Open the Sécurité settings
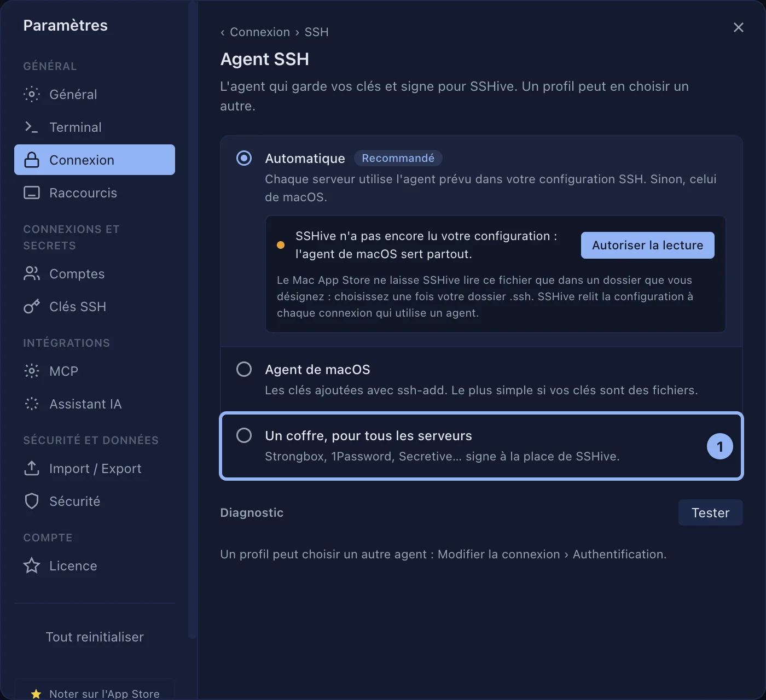Viewport: 766px width, 700px height. click(x=95, y=501)
